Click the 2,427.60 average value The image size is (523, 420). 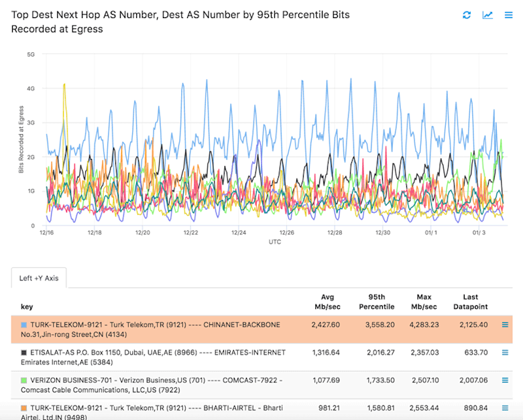click(326, 325)
